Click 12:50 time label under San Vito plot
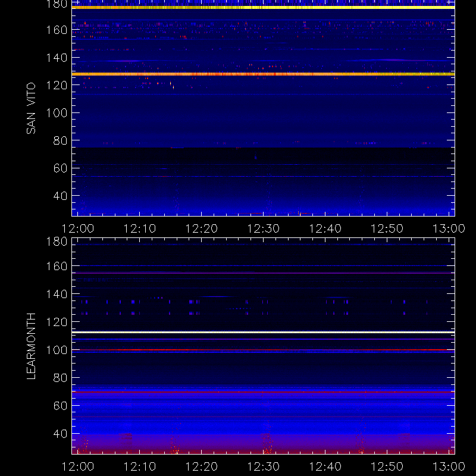The width and height of the screenshot is (476, 476). (387, 228)
